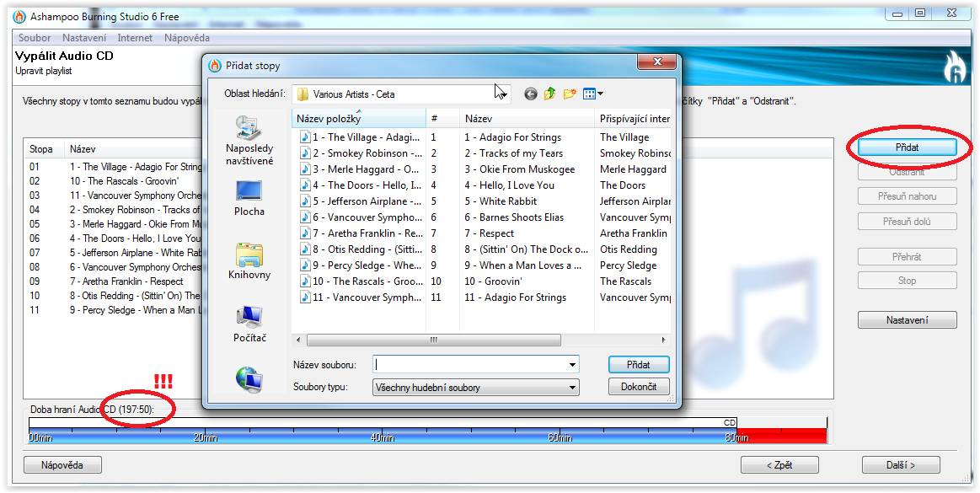Select file 4 - The Doors - Hello
Image resolution: width=980 pixels, height=493 pixels.
[360, 185]
